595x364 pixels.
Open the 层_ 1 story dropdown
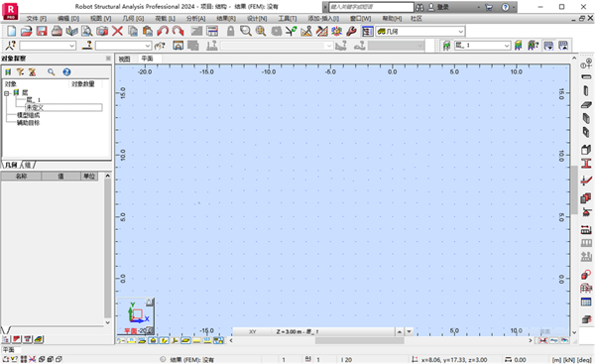click(482, 46)
